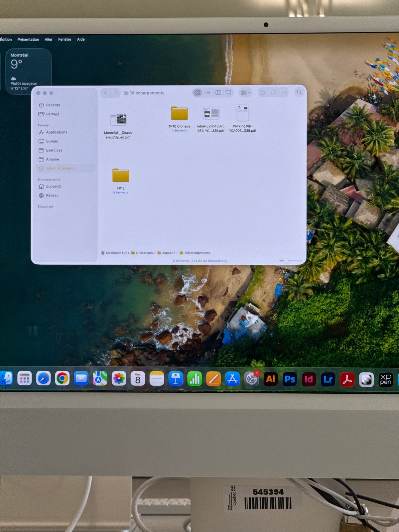The image size is (399, 532).
Task: Launch Pages from the Dock
Action: coord(213,379)
